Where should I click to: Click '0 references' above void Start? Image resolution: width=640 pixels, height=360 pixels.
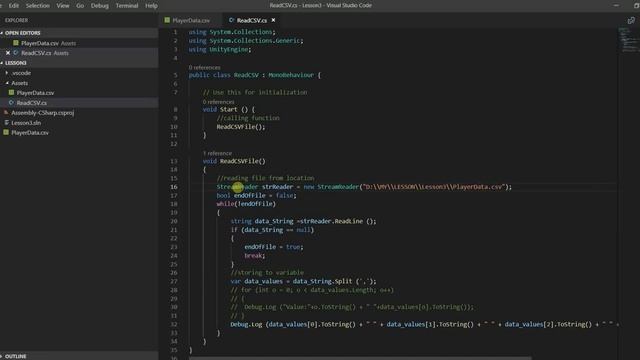218,102
